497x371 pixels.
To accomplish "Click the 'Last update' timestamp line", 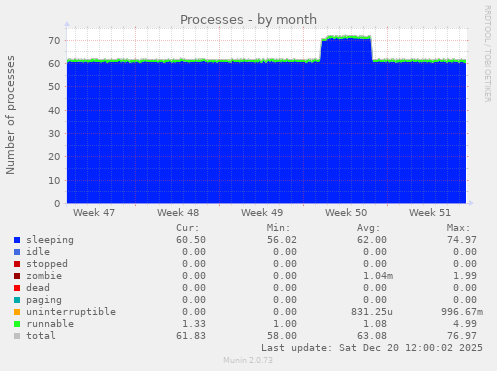I will click(x=372, y=348).
